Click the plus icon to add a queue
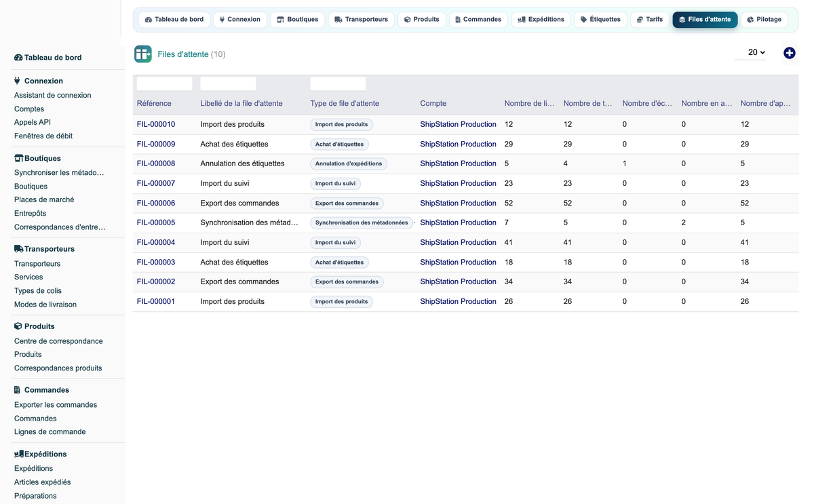The width and height of the screenshot is (814, 504). click(x=789, y=53)
